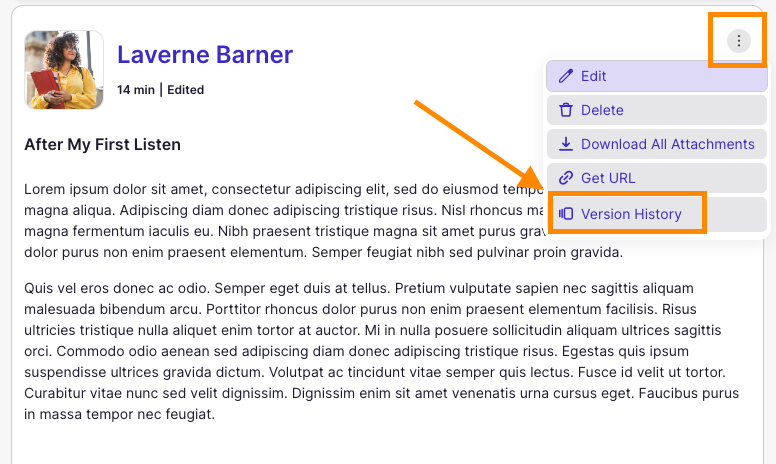
Task: Click the download arrow icon in the menu
Action: pos(566,144)
